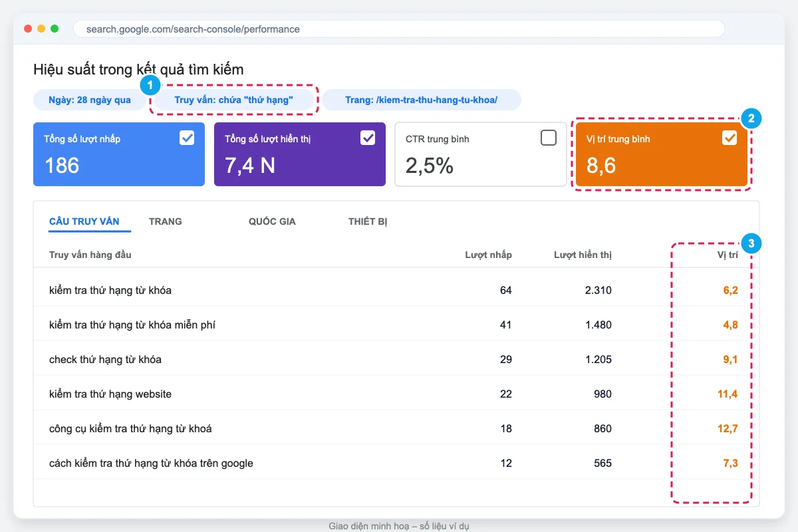Viewport: 798px width, 532px height.
Task: Click the 12 clicks value
Action: (506, 463)
